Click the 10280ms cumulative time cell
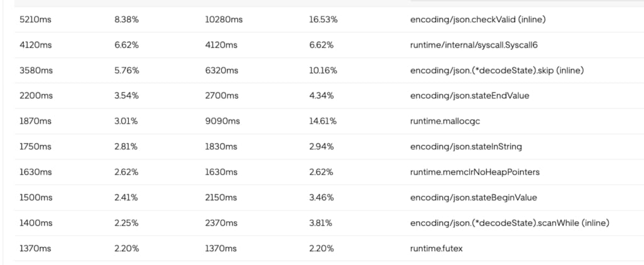 pos(224,19)
